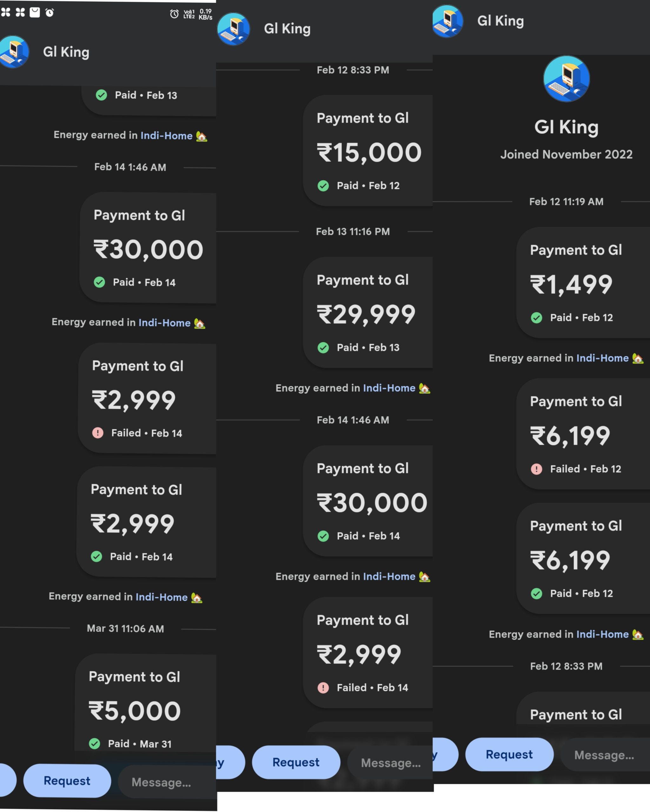This screenshot has width=650, height=812.
Task: Tap the mail icon in the status bar
Action: 35,12
